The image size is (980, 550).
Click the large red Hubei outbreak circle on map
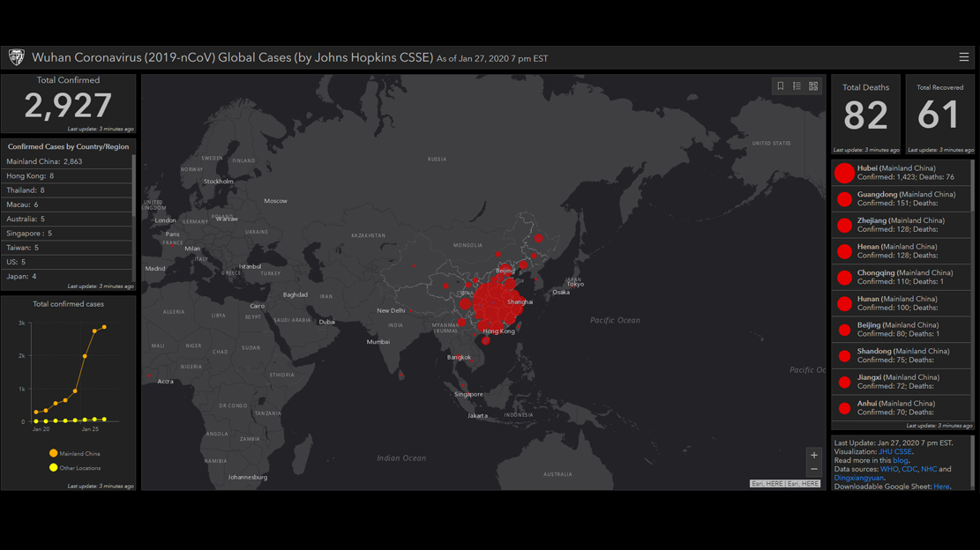pos(496,304)
